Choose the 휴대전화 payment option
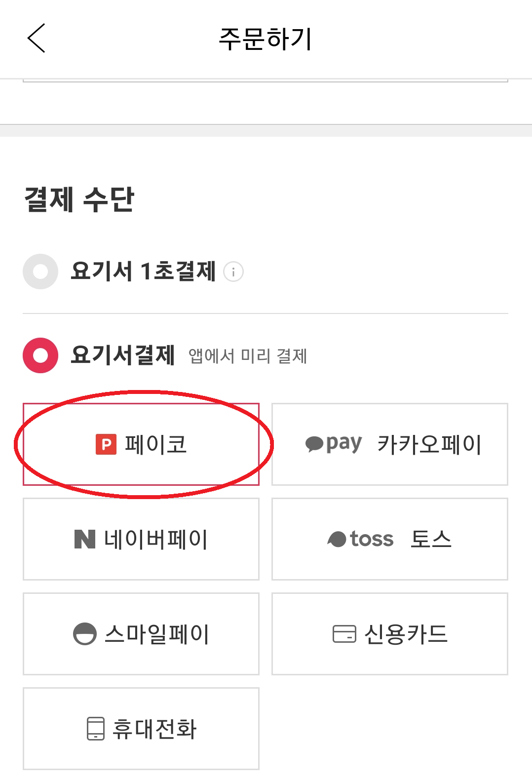This screenshot has height=780, width=532. (x=141, y=729)
